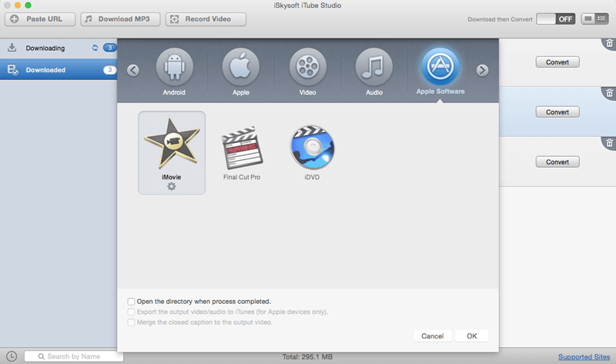Click the Paste URL button
616x364 pixels.
[x=40, y=18]
